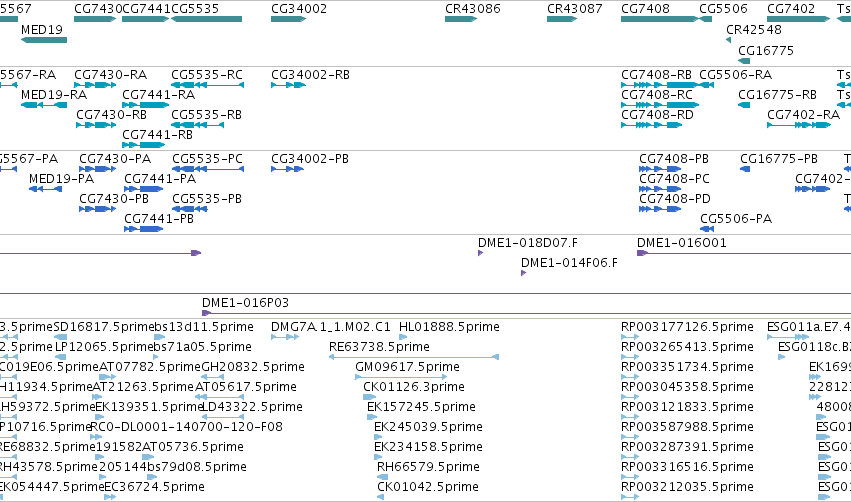The image size is (851, 502).
Task: Select protein MED19-PA
Action: point(46,189)
